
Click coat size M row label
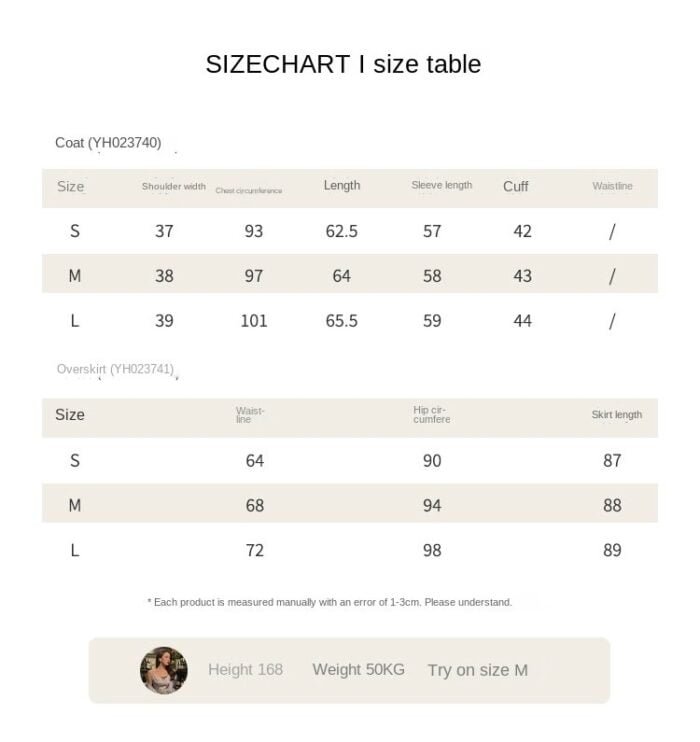tap(75, 275)
